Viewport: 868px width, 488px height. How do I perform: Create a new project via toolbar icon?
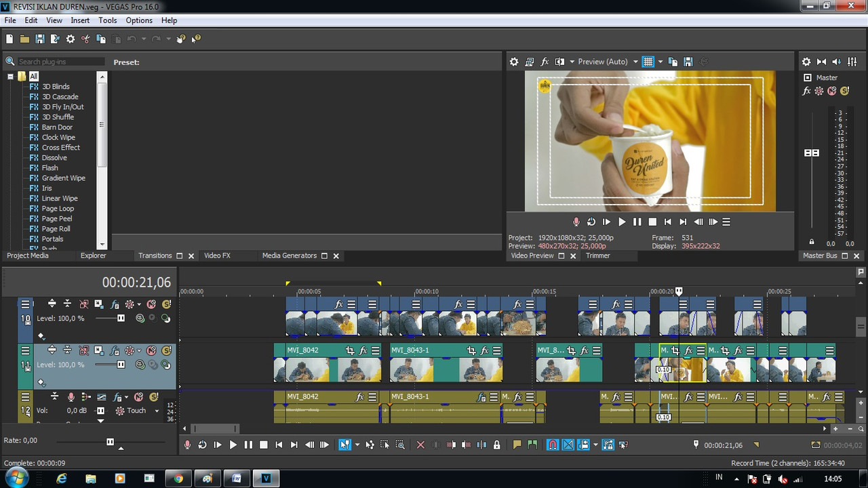[9, 39]
